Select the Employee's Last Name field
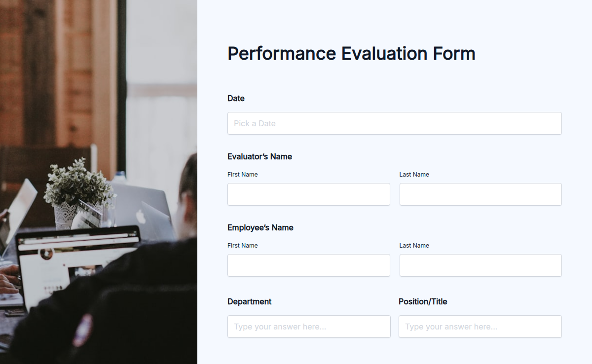The image size is (592, 364). [x=480, y=265]
